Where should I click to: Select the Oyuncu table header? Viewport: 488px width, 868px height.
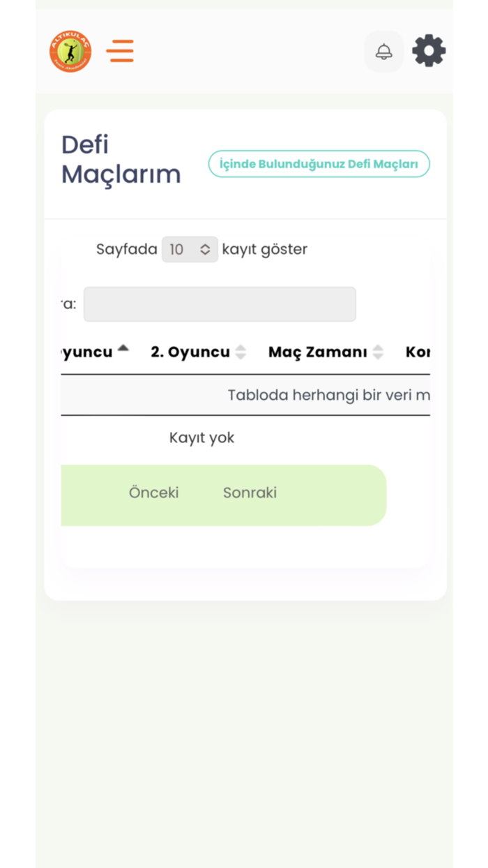(x=88, y=352)
